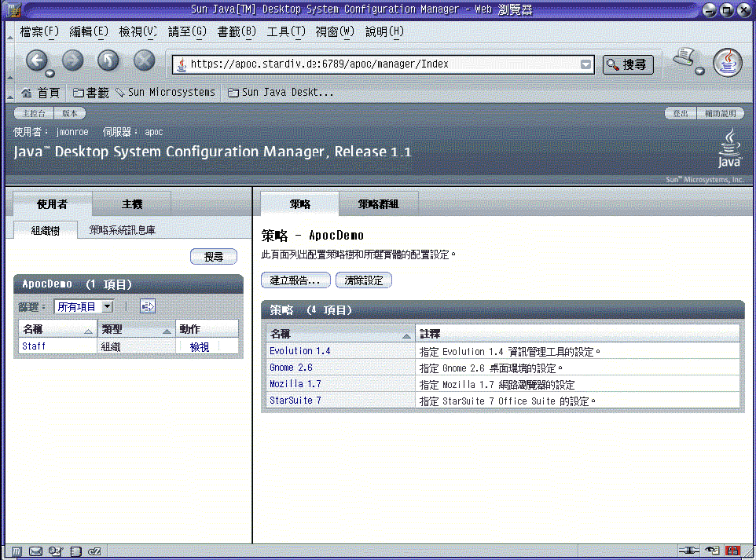This screenshot has width=756, height=560.
Task: Click the Navigator icon in the status bar
Action: 17,551
